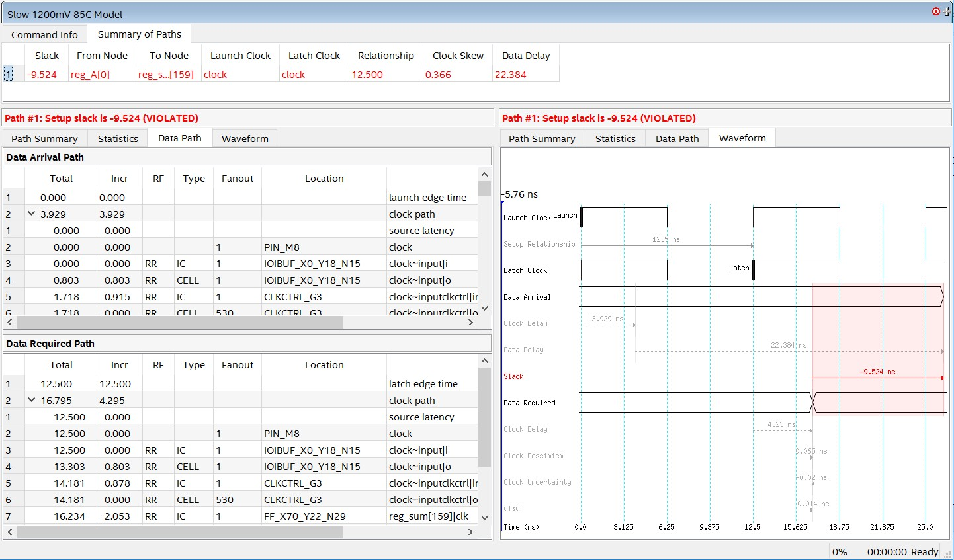Click Data Required Path scroll left arrow
The image size is (954, 560).
pyautogui.click(x=9, y=532)
